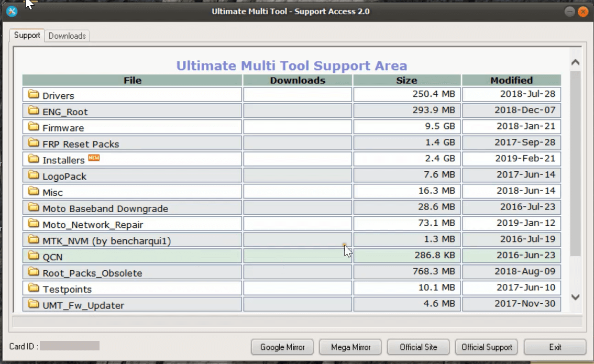Click the QCN folder icon
Screen dimensions: 594x364
click(34, 256)
